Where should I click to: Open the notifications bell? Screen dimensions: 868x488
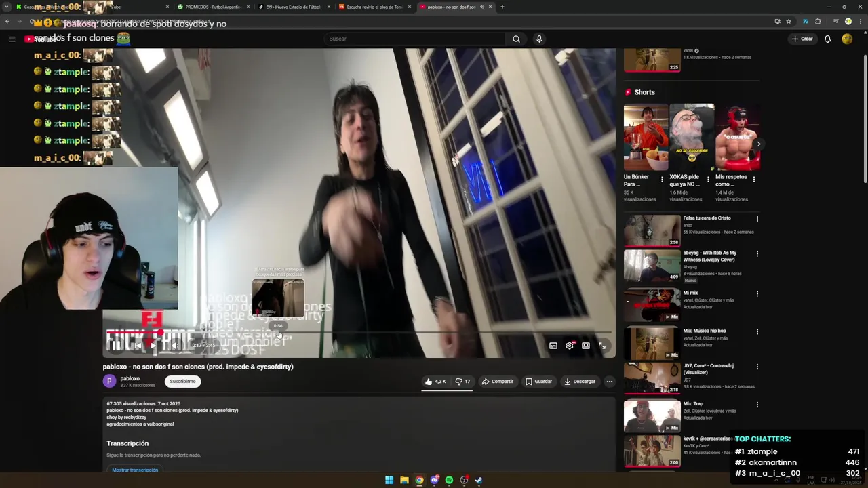[x=827, y=39]
